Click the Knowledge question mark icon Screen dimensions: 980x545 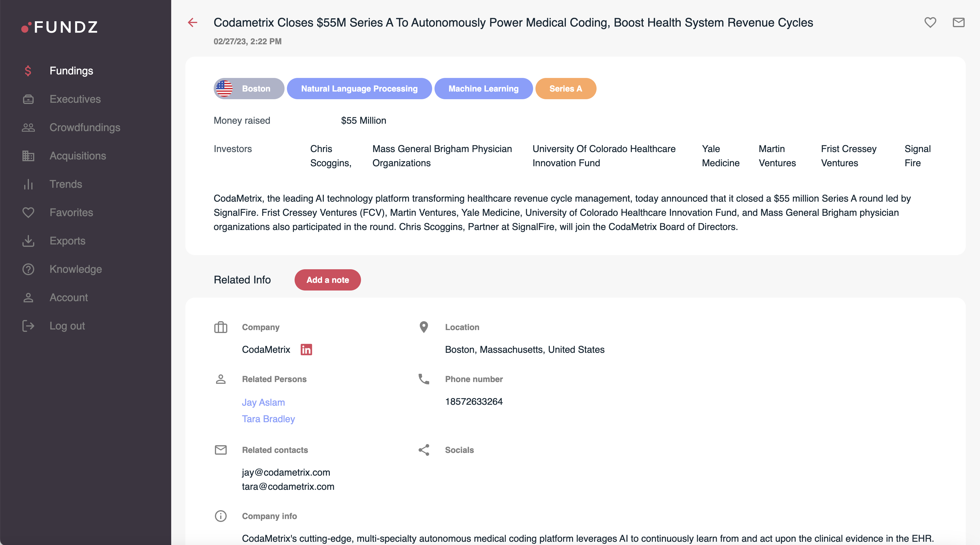click(x=28, y=269)
